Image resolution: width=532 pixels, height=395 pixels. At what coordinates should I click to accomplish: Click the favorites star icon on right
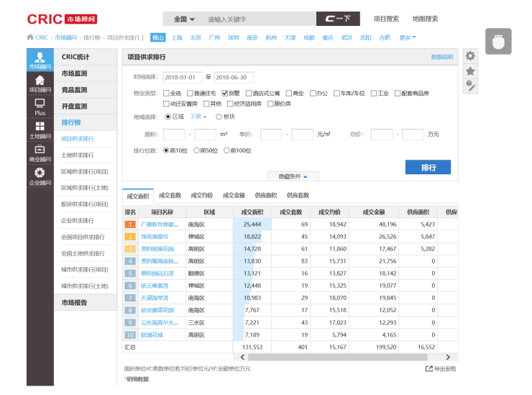[x=471, y=71]
